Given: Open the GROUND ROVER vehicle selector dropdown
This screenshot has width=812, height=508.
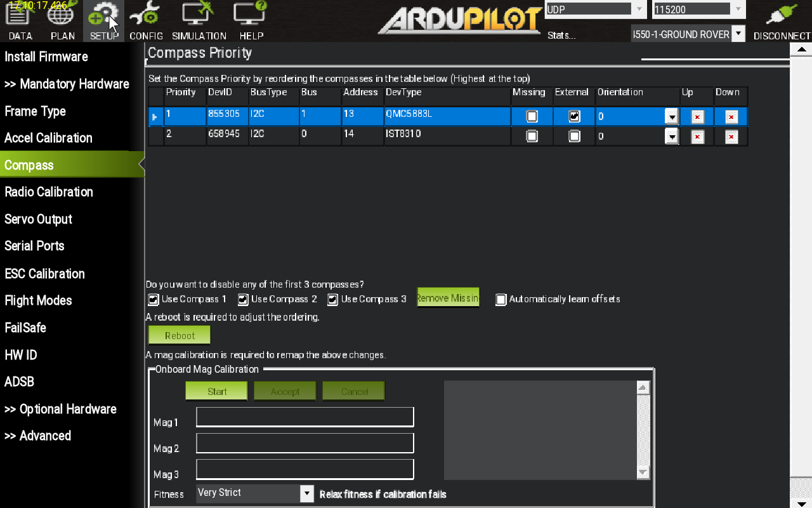Looking at the screenshot, I should click(x=738, y=34).
